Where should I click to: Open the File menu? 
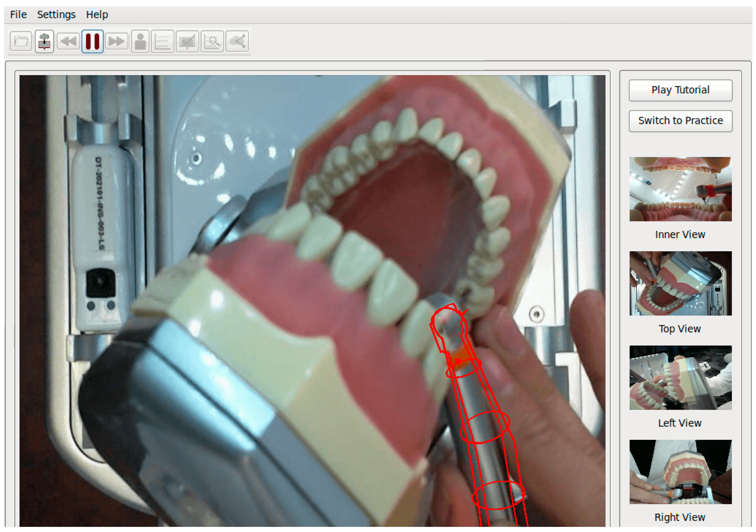18,14
